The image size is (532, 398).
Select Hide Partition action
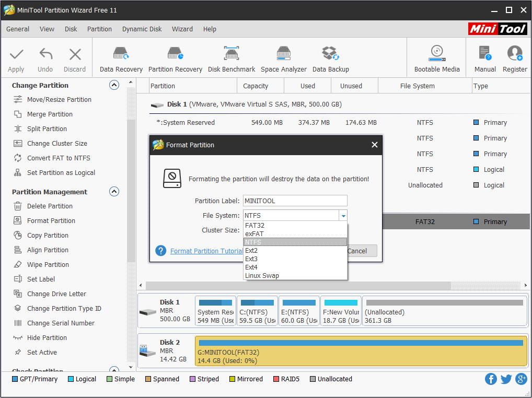tap(47, 337)
